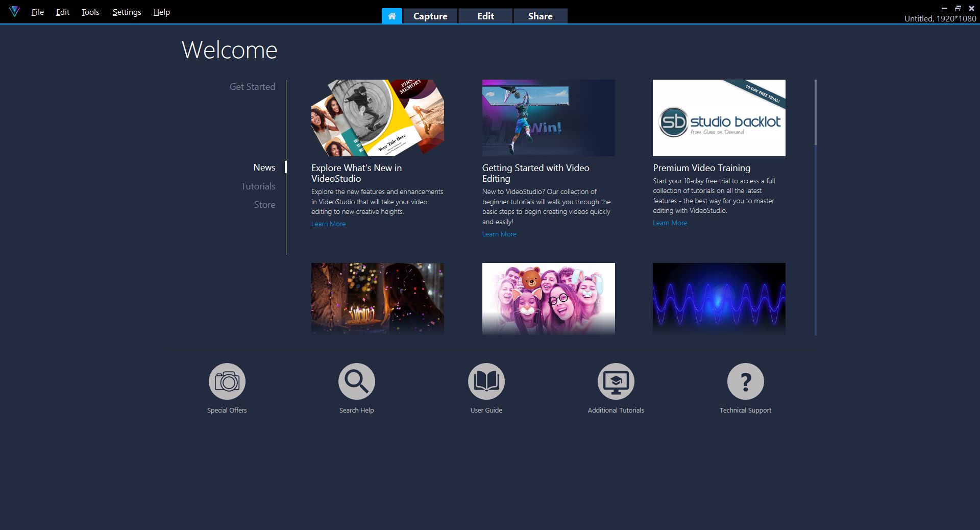Click the VideoStudio logo icon
Image resolution: width=980 pixels, height=530 pixels.
(x=14, y=12)
